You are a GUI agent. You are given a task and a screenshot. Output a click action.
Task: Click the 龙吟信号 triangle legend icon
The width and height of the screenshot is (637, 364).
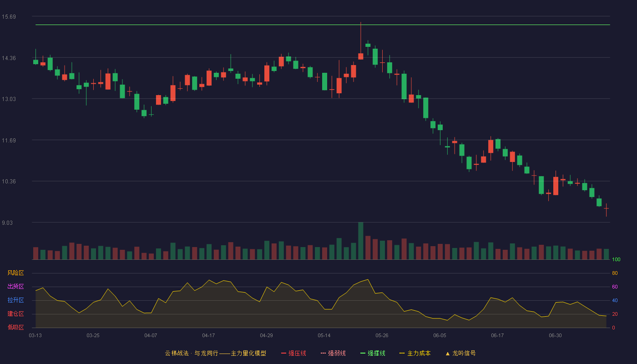447,353
